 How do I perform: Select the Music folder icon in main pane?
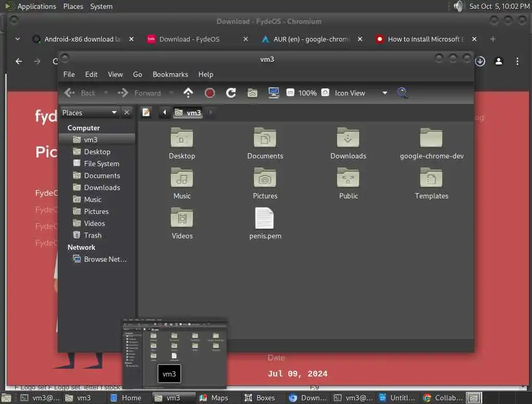tap(182, 178)
